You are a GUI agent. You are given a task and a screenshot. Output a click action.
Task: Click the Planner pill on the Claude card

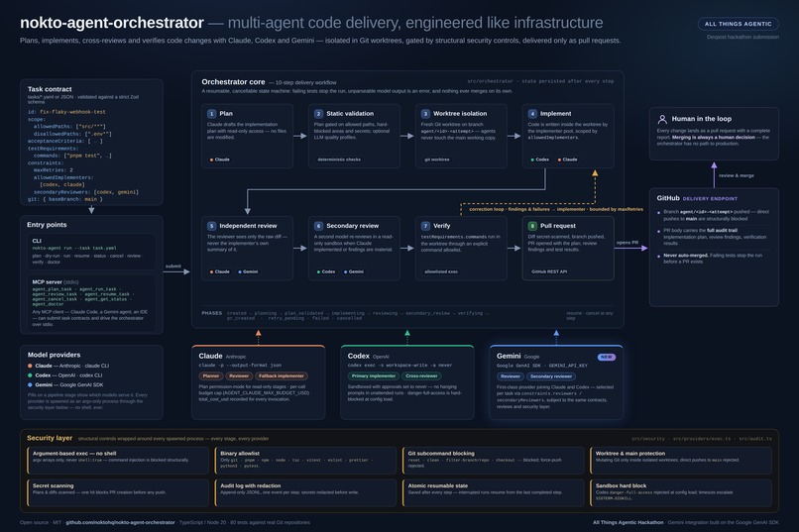tap(211, 376)
